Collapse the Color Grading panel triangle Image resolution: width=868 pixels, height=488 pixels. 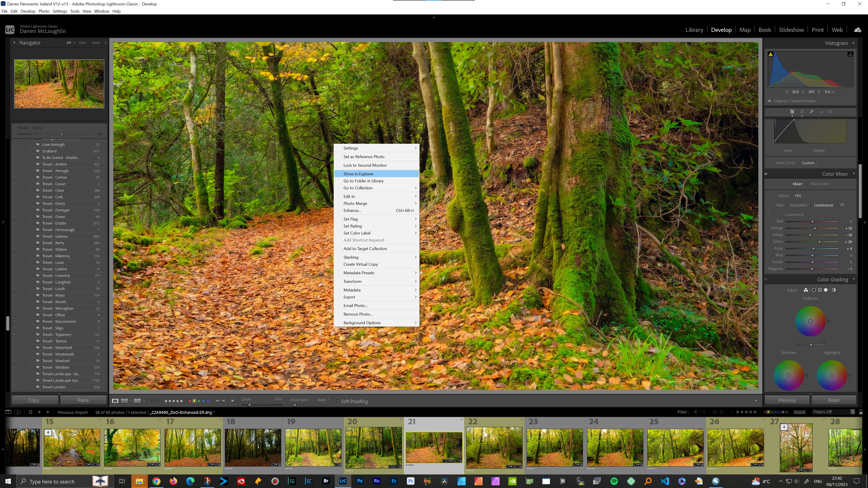click(854, 279)
